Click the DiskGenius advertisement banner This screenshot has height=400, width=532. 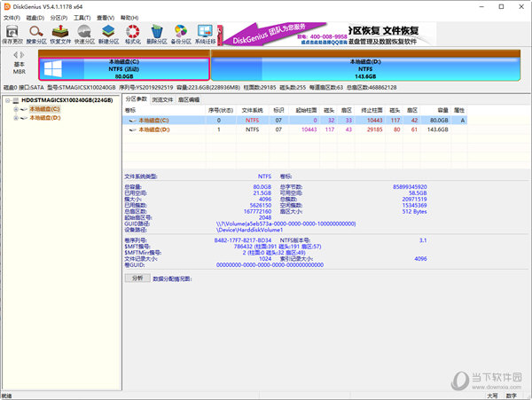(x=372, y=34)
